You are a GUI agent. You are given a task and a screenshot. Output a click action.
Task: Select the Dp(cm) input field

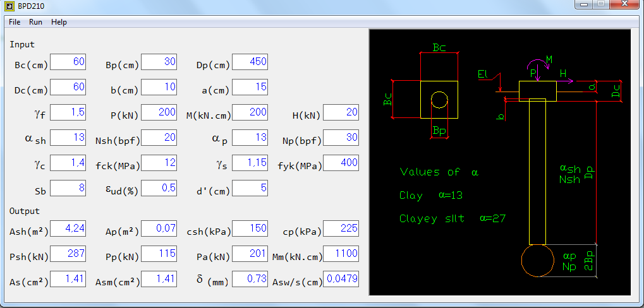(250, 62)
